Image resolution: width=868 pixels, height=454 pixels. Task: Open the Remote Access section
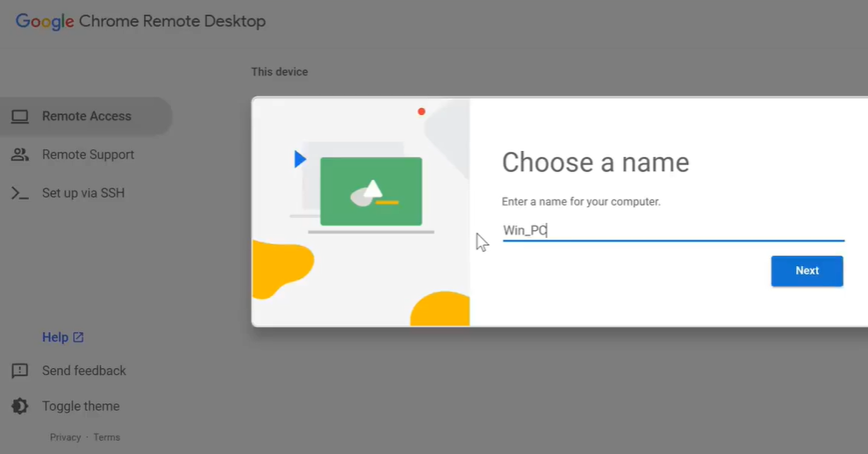pos(86,116)
